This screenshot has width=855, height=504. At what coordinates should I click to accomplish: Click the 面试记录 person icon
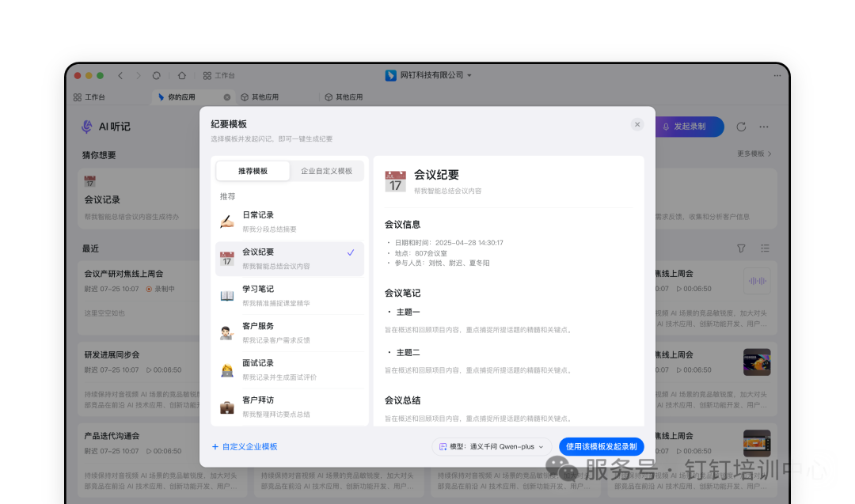click(x=227, y=370)
